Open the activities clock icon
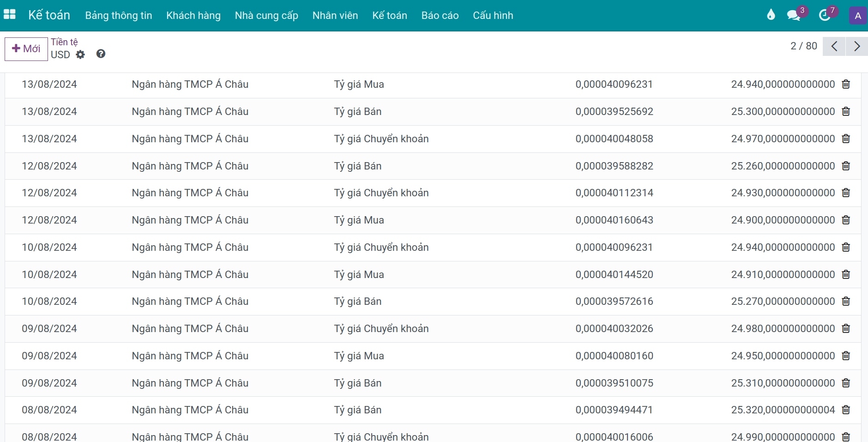Viewport: 868px width, 442px height. click(x=825, y=15)
